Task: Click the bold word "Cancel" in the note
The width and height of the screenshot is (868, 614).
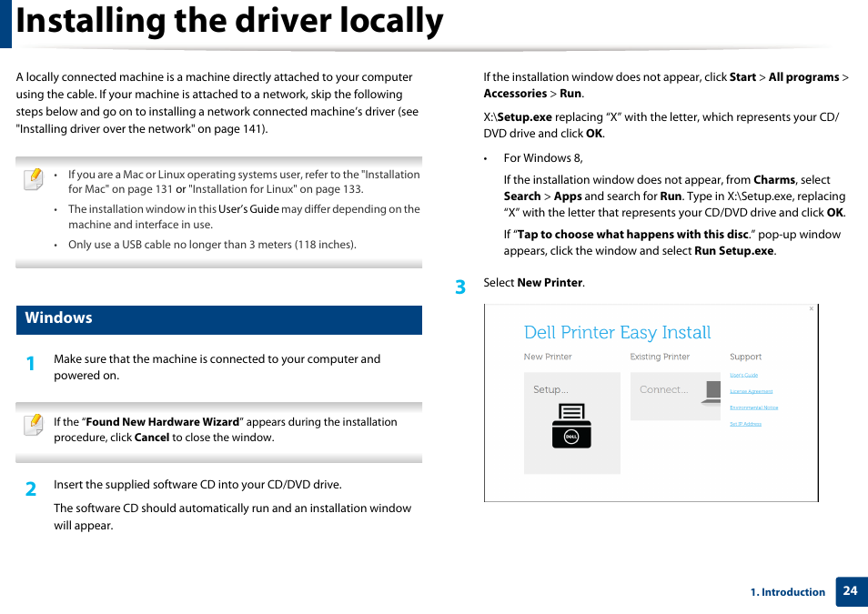Action: point(152,438)
